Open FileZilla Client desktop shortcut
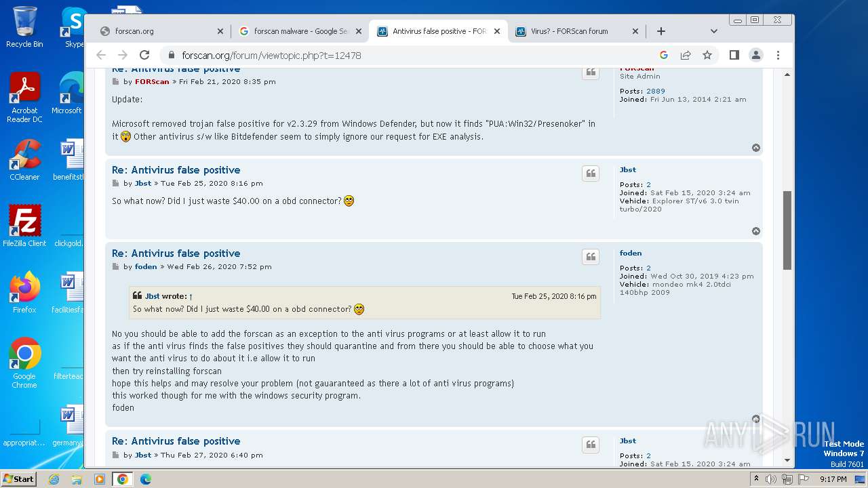Image resolution: width=868 pixels, height=488 pixels. [x=24, y=226]
